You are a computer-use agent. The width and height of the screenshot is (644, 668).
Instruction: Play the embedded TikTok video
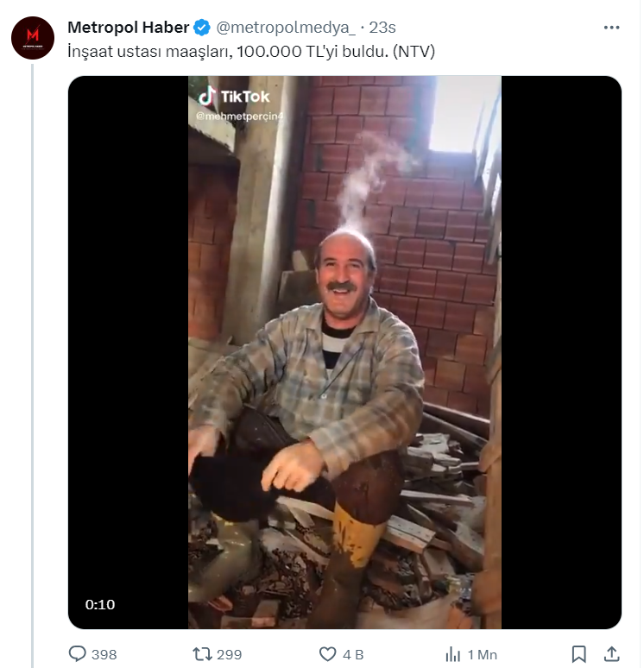[x=344, y=352]
